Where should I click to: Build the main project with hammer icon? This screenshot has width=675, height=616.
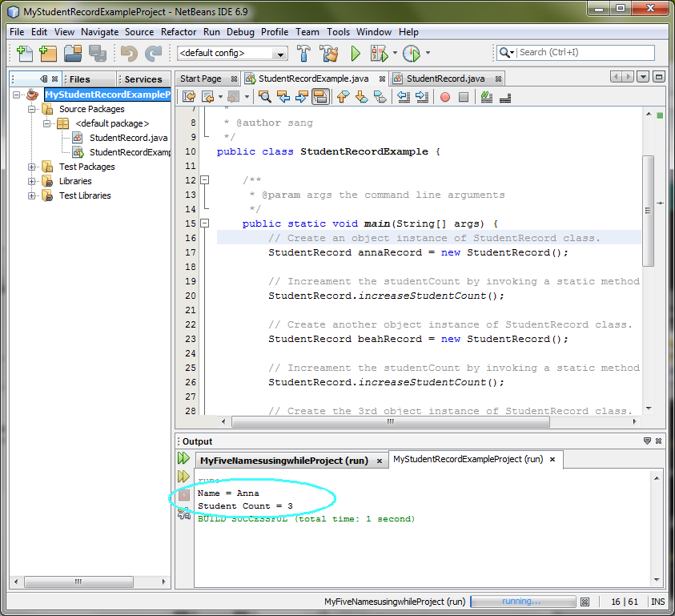[303, 54]
